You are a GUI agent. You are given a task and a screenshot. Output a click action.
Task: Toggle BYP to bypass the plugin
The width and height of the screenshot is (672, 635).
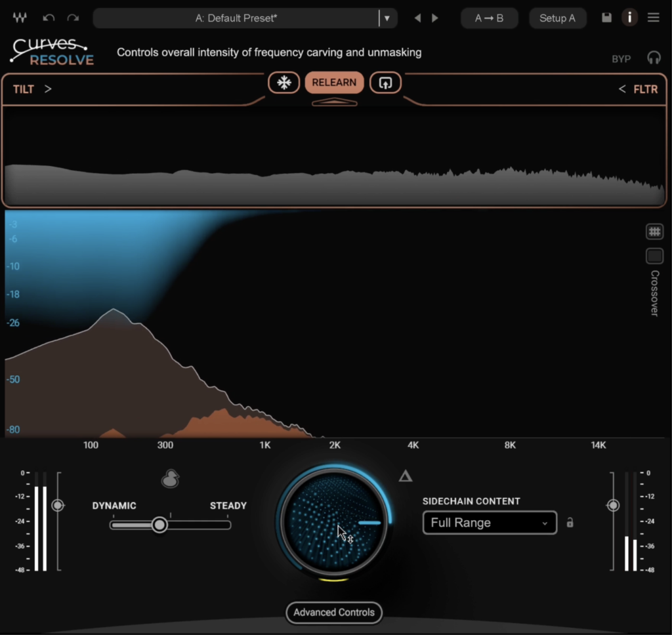click(x=621, y=58)
